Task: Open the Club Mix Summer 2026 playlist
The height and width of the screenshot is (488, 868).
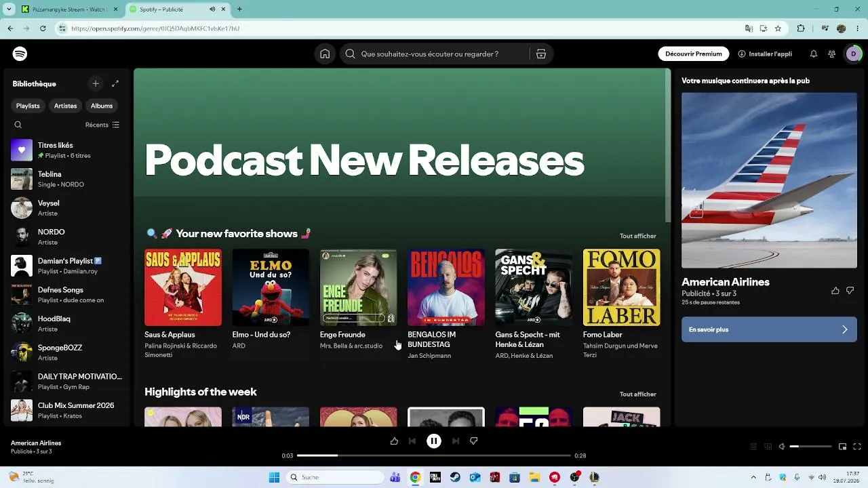Action: point(66,410)
